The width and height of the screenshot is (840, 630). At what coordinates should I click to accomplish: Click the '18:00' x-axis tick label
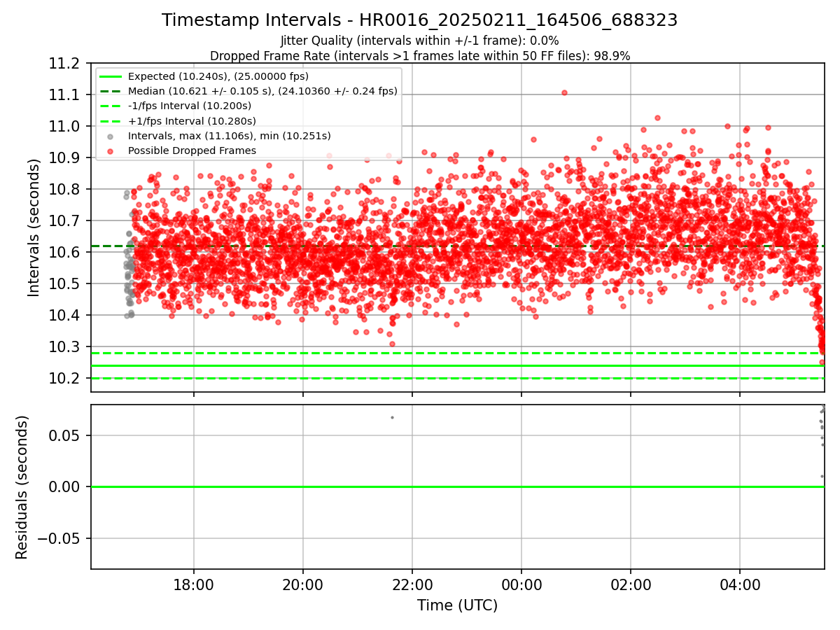pyautogui.click(x=193, y=584)
